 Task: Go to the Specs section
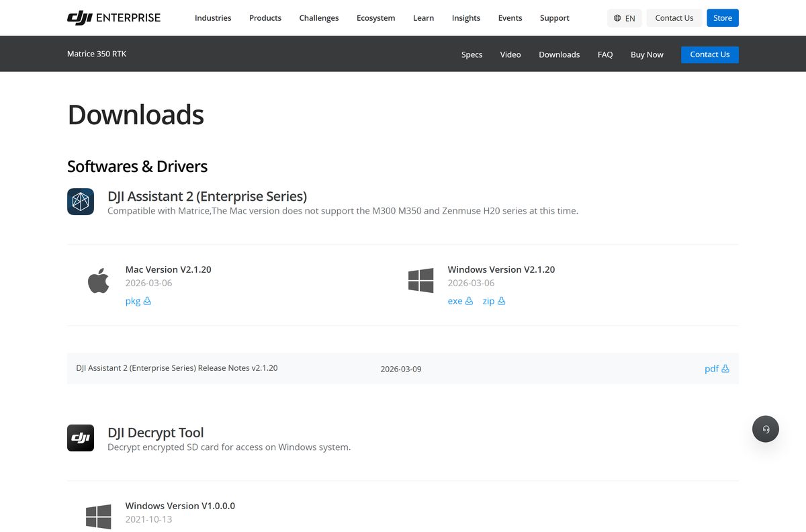coord(472,54)
